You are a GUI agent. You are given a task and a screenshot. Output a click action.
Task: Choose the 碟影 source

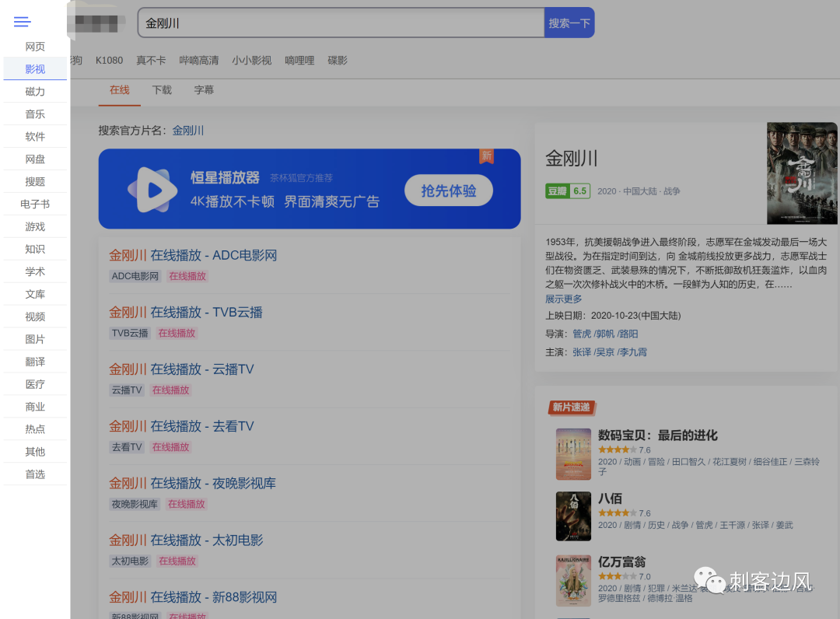click(x=338, y=61)
